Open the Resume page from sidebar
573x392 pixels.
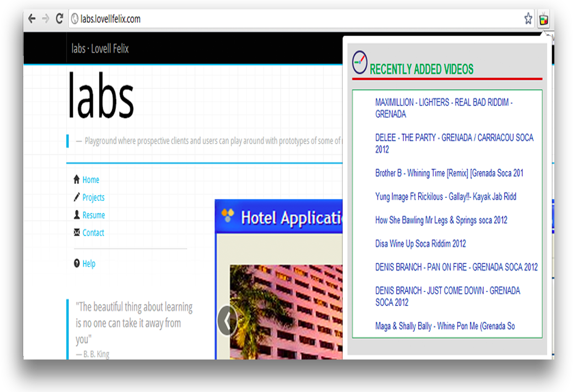tap(93, 214)
